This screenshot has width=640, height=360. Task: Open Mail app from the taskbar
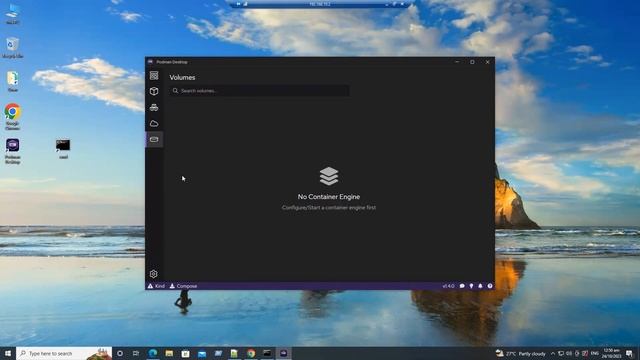point(202,353)
